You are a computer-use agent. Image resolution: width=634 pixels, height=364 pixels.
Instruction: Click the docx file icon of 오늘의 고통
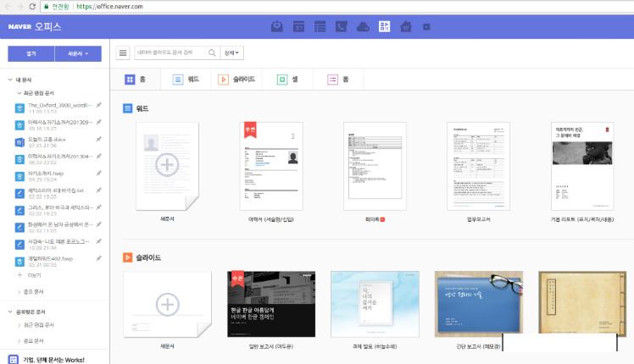19,142
